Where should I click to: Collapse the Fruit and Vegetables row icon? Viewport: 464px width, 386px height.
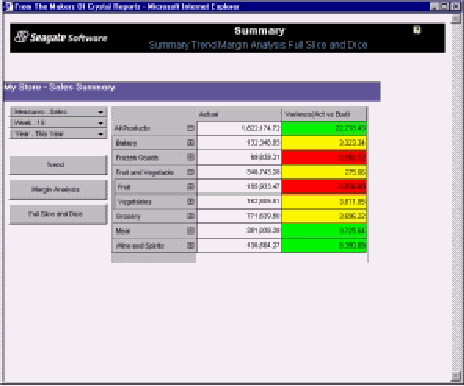(191, 172)
